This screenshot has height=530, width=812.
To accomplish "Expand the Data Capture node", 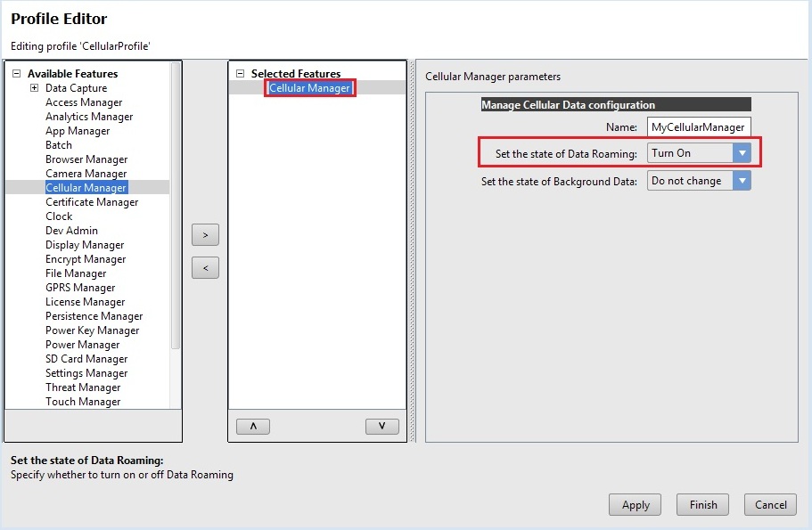I will 34,88.
